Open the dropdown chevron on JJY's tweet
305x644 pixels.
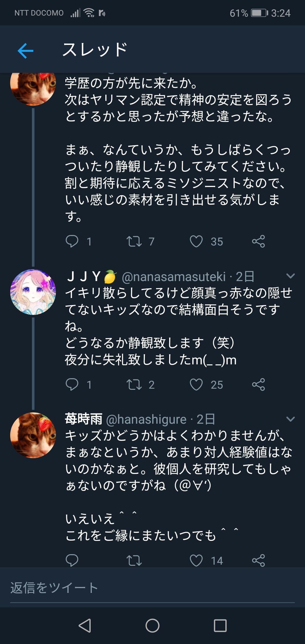click(x=290, y=276)
